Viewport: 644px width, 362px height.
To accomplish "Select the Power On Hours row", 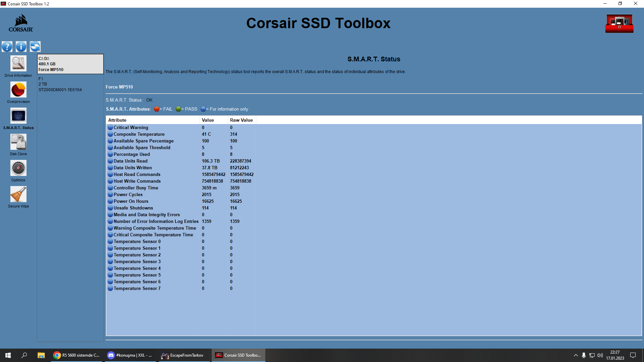I will pyautogui.click(x=131, y=201).
